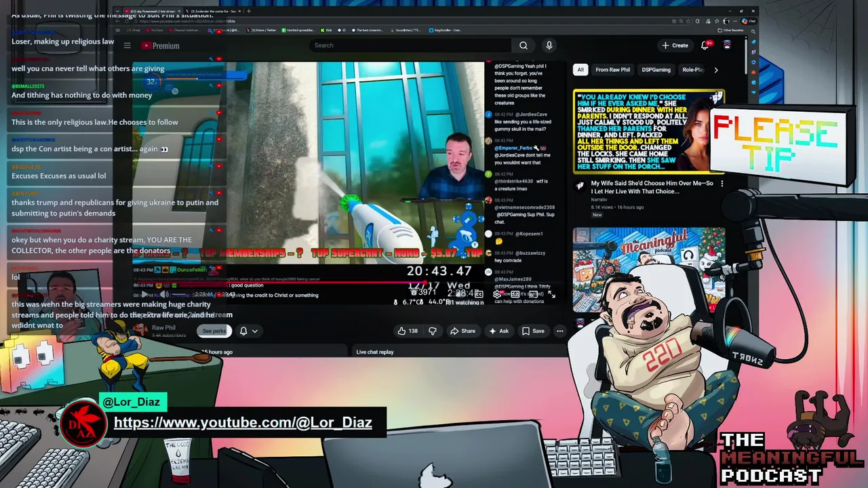868x488 pixels.
Task: Select the Role-Play chip
Action: 692,70
